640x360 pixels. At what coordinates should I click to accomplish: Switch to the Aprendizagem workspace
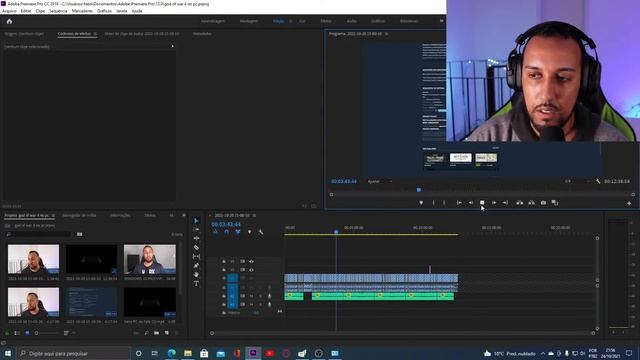(x=213, y=21)
